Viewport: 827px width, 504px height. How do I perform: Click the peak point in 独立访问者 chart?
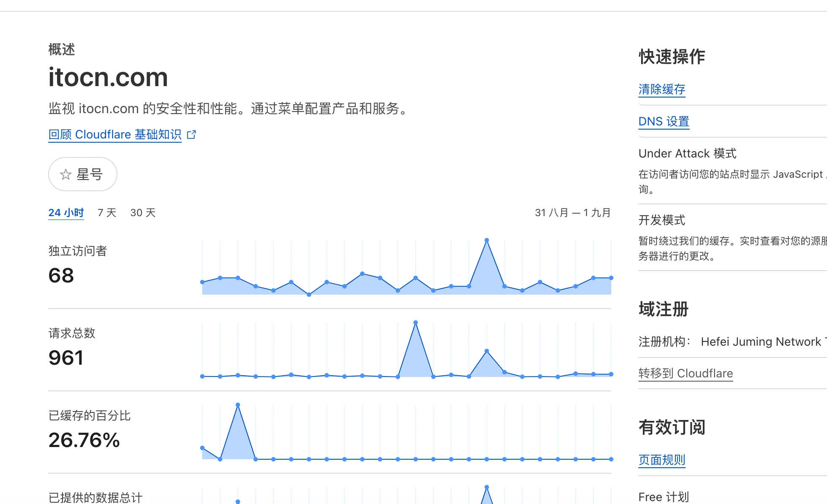[487, 240]
